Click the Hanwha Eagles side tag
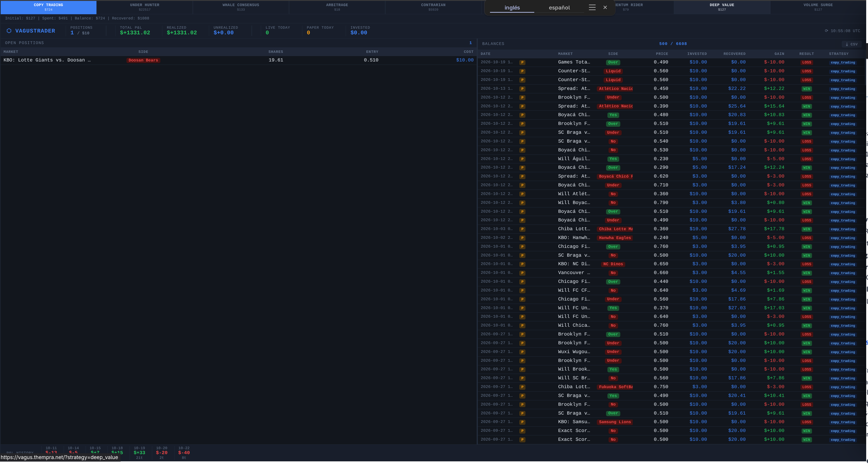 (x=615, y=238)
